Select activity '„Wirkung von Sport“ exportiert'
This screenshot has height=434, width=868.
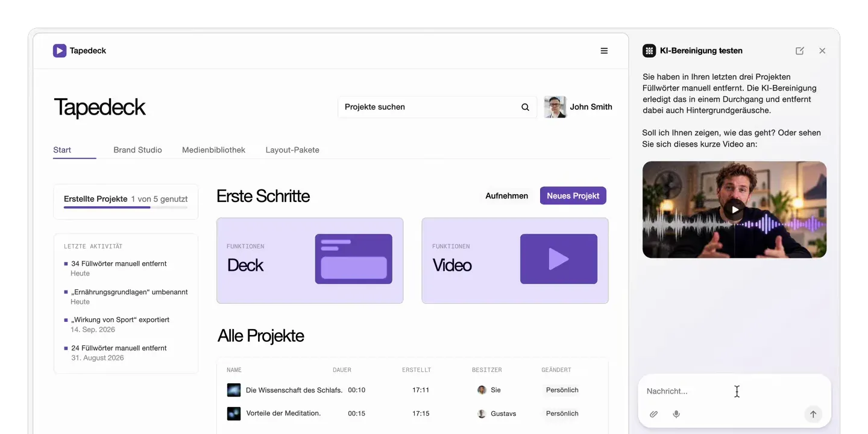120,320
